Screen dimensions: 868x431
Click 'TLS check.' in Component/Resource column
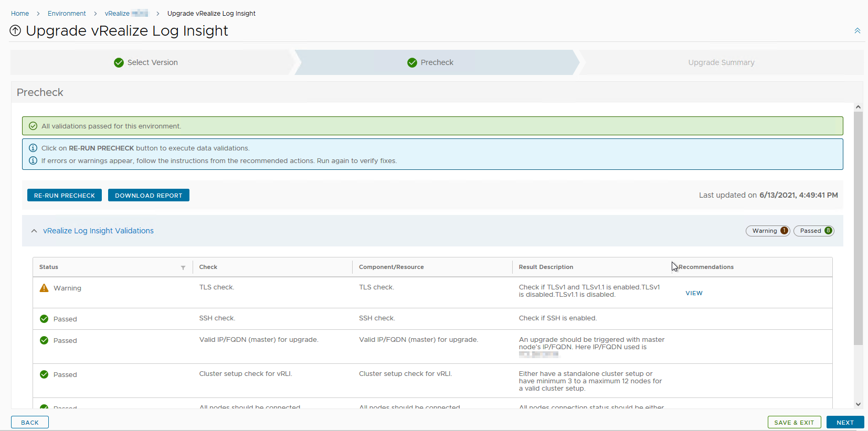coord(377,287)
